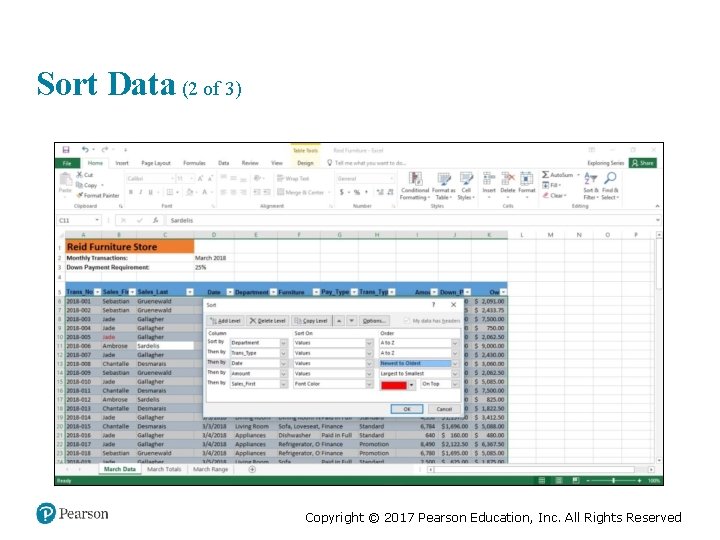Click Options button in Sort dialog
720x540 pixels.
374,321
